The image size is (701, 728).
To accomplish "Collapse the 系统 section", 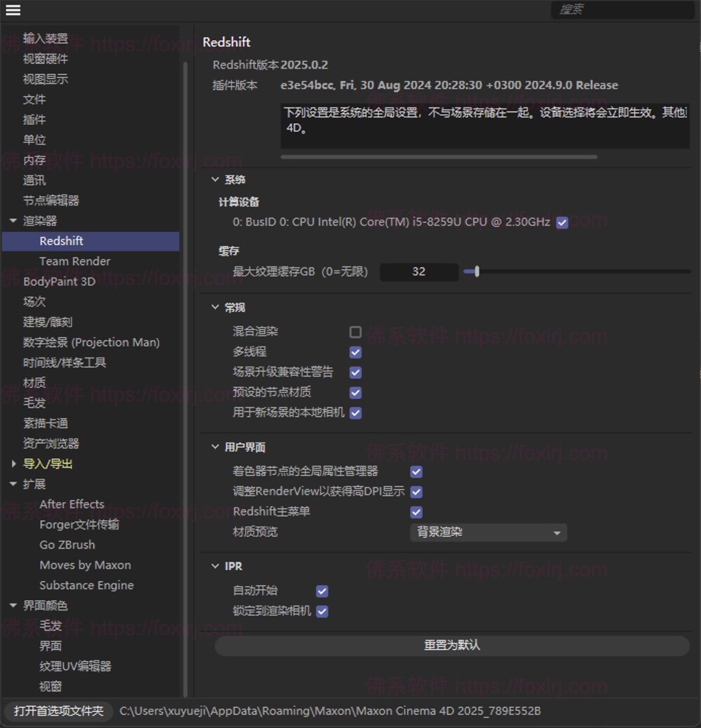I will point(215,180).
